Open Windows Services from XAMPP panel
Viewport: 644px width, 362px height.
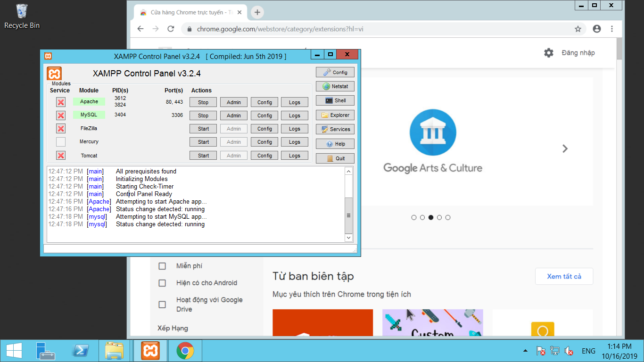(335, 129)
